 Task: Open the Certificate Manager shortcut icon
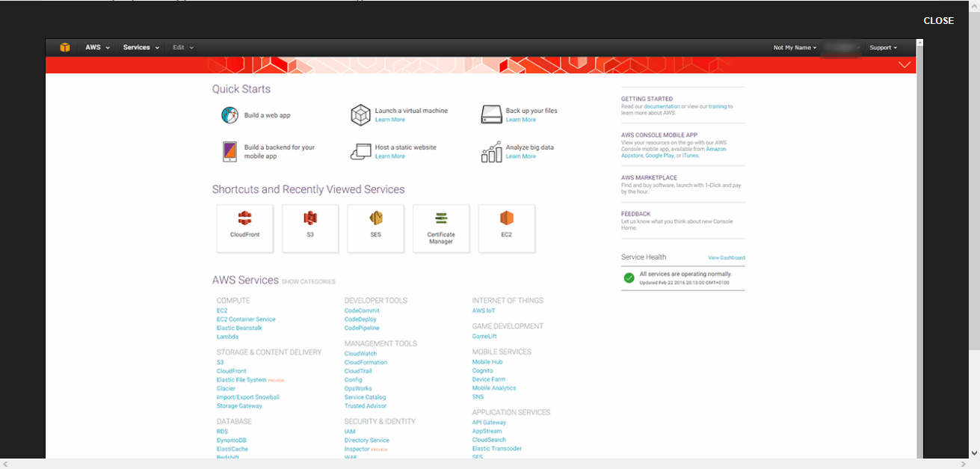point(441,218)
